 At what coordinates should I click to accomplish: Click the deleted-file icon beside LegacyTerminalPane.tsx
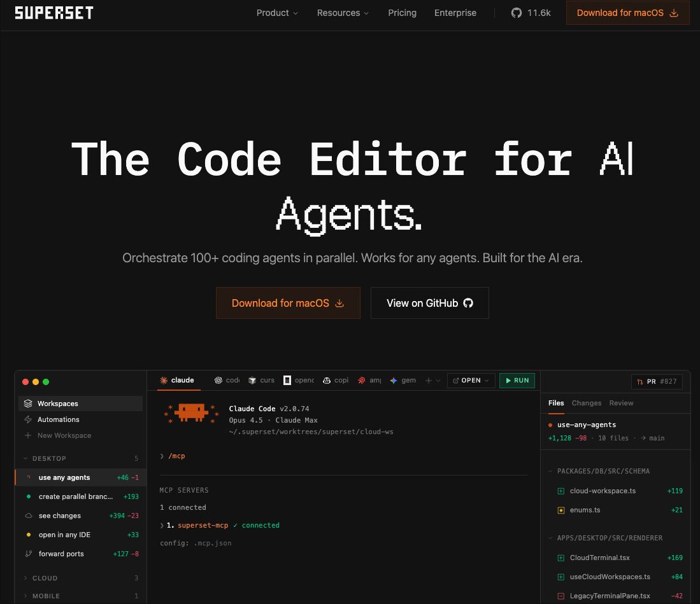(x=561, y=596)
